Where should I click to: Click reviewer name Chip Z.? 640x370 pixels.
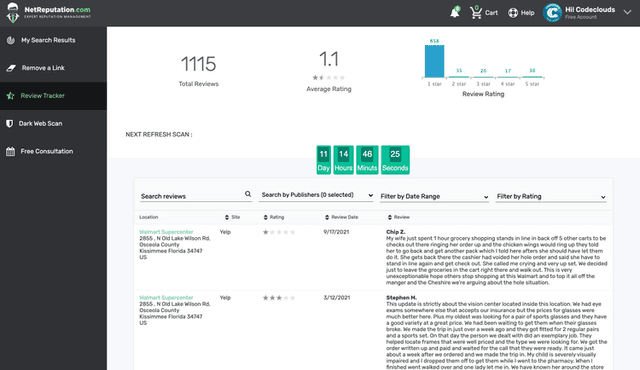click(x=396, y=232)
